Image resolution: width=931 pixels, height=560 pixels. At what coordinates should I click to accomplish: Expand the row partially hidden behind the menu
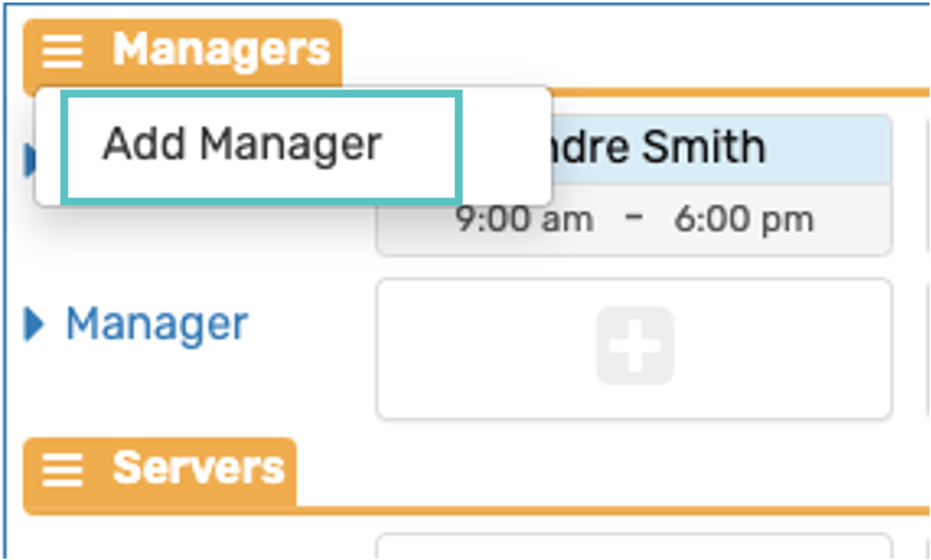pos(28,160)
